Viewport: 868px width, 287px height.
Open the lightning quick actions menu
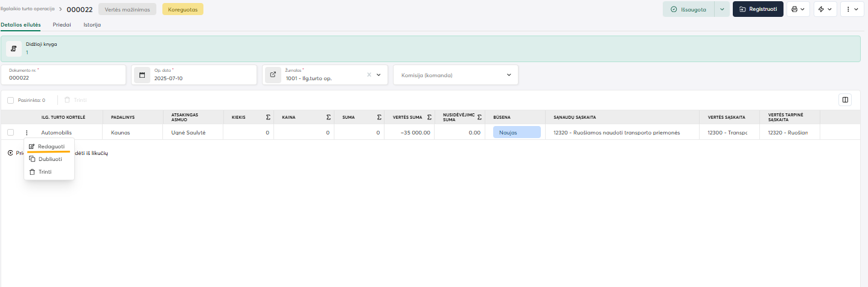(826, 9)
